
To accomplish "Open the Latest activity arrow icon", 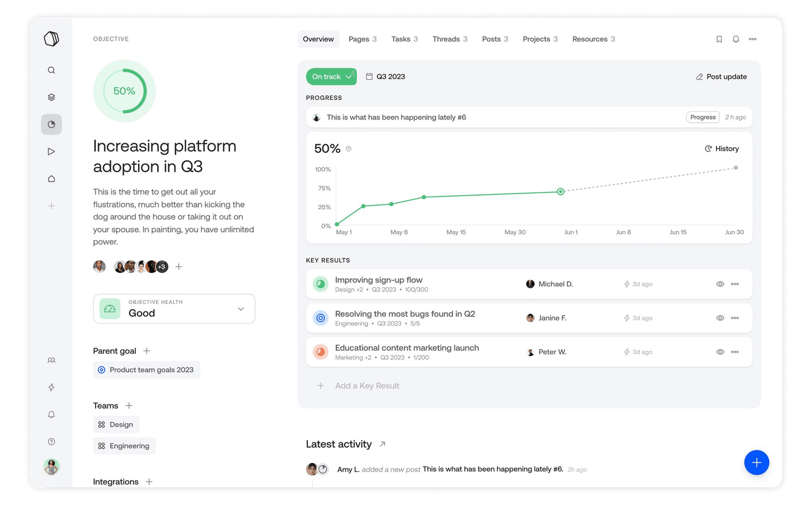I will click(x=382, y=444).
